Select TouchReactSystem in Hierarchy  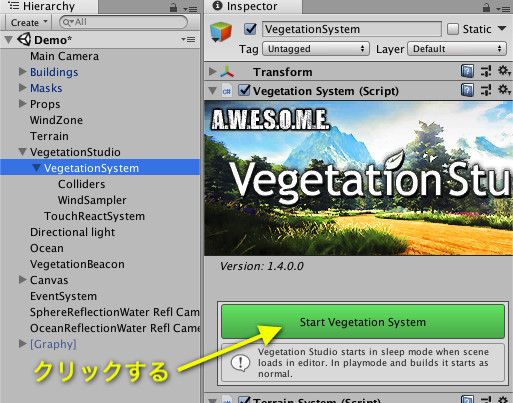click(x=95, y=216)
